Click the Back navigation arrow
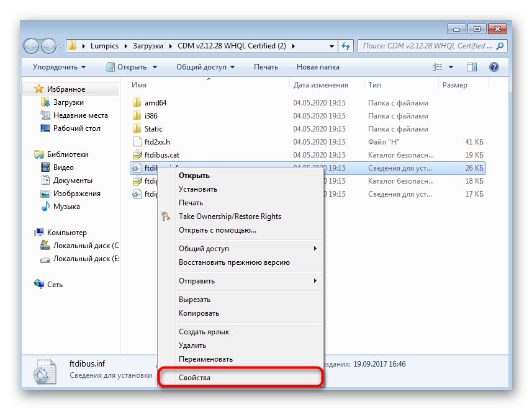532x410 pixels. click(30, 45)
